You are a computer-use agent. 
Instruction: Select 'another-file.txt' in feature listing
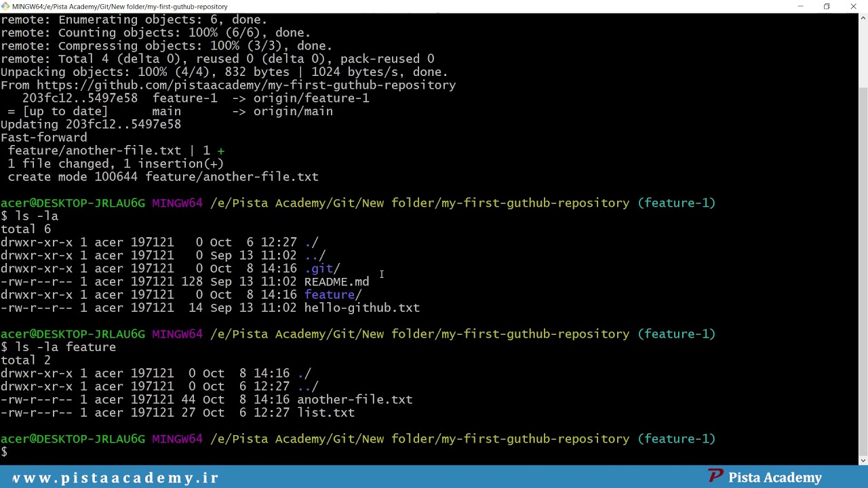click(x=355, y=400)
